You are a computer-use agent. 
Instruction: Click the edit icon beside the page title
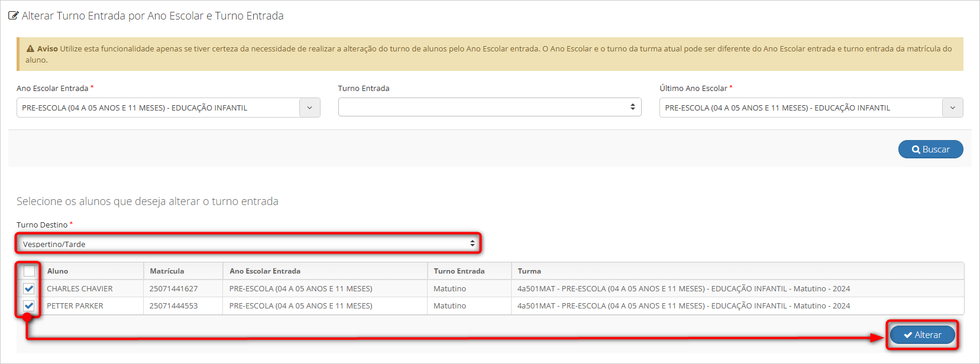coord(13,16)
